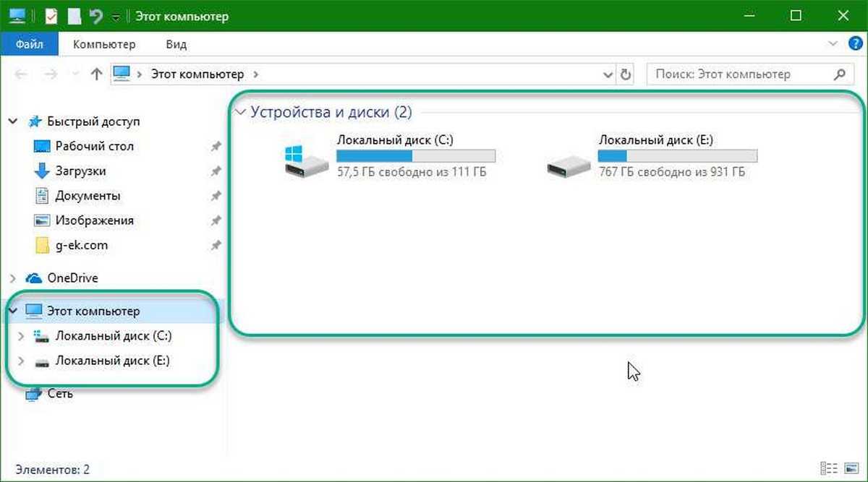Viewport: 868px width, 482px height.
Task: Open Help with the question mark icon
Action: [x=854, y=44]
